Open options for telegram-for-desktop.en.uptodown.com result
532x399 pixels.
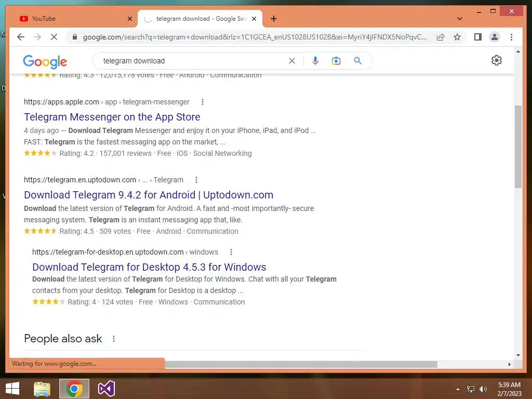click(x=231, y=252)
